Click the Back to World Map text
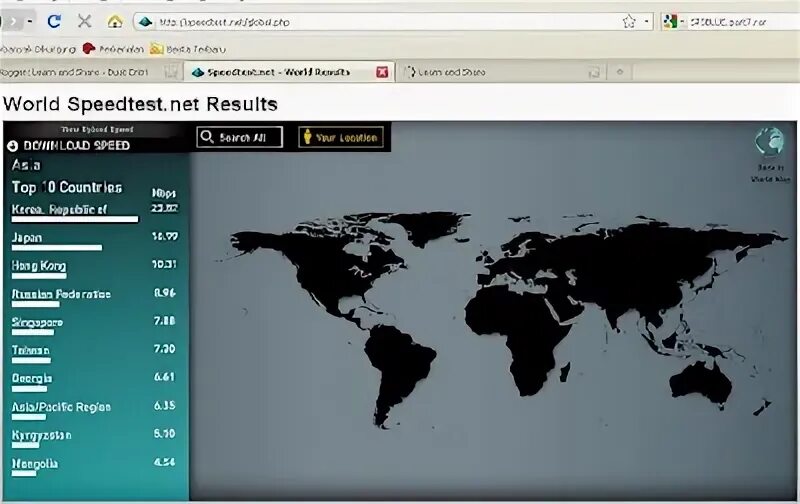Screen dimensions: 800x504 [x=770, y=173]
